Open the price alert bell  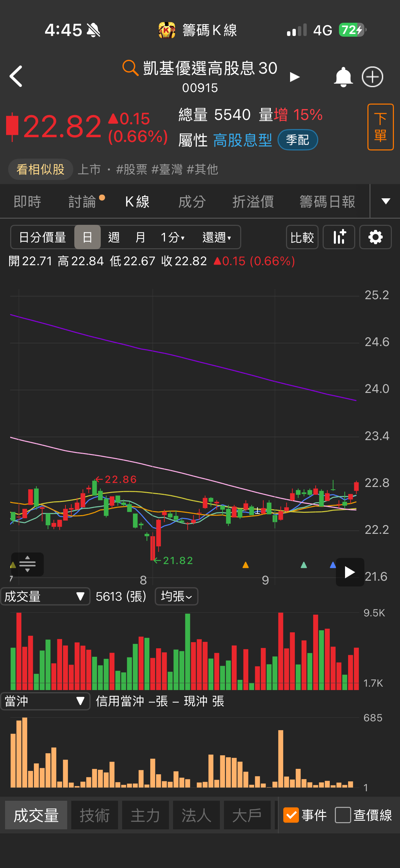click(343, 77)
